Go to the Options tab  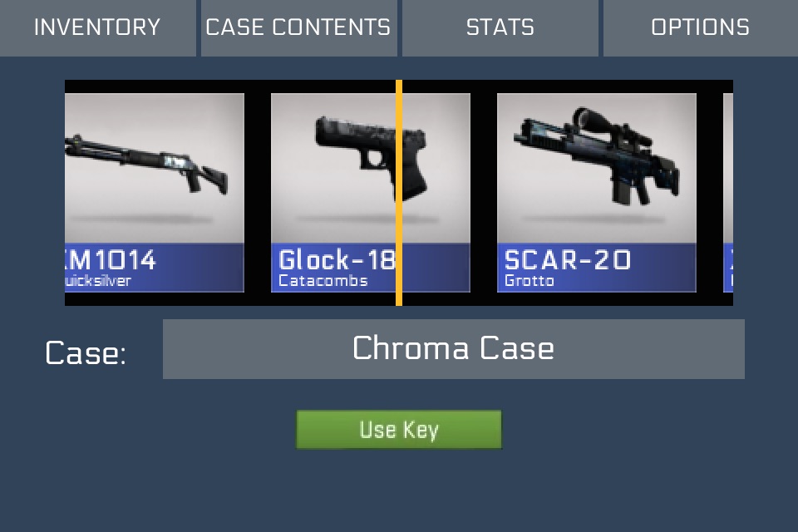[x=700, y=27]
